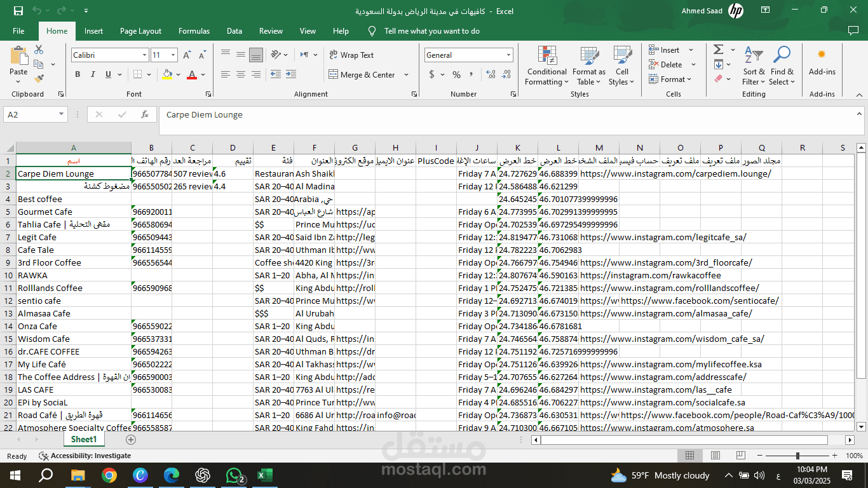This screenshot has width=868, height=488.
Task: Click the Format Painter brush icon
Action: click(39, 79)
